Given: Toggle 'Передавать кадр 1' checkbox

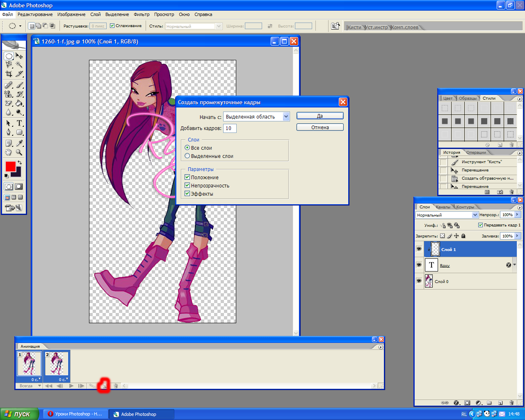Looking at the screenshot, I should click(481, 225).
